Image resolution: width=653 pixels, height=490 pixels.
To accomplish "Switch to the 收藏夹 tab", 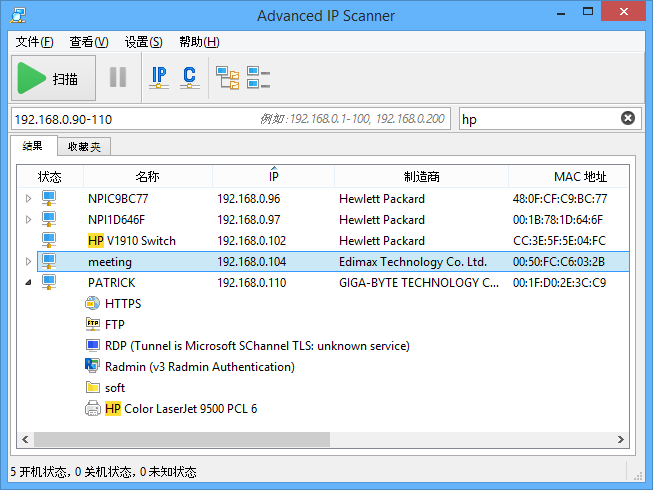I will click(84, 147).
